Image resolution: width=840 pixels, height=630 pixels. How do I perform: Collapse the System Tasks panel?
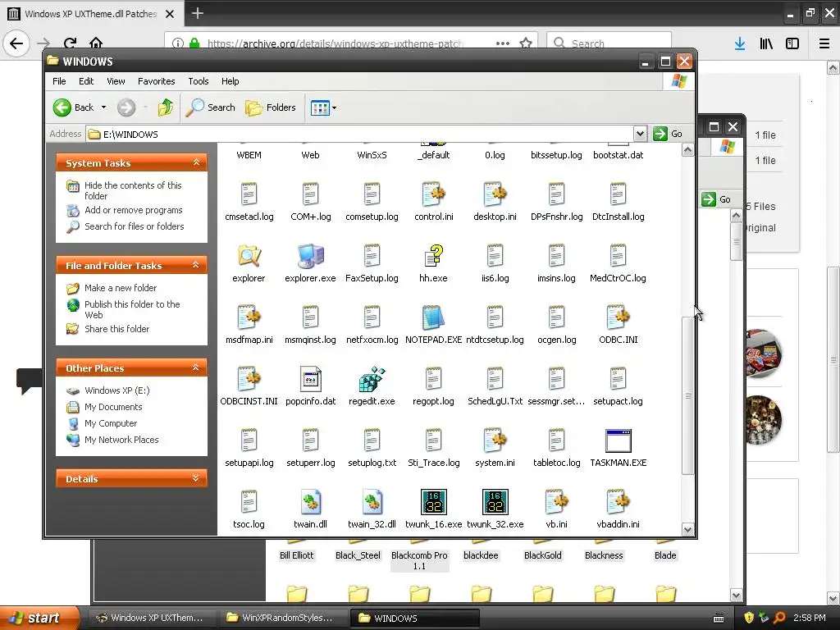pyautogui.click(x=196, y=162)
